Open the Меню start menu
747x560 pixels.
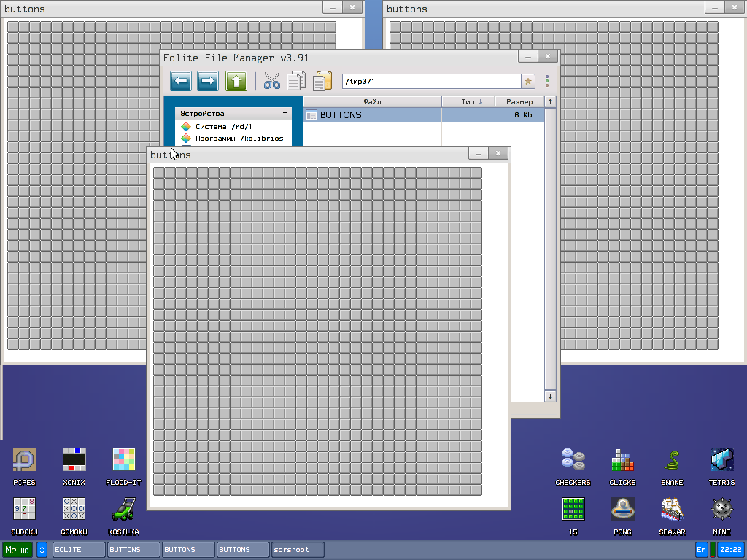pos(18,550)
